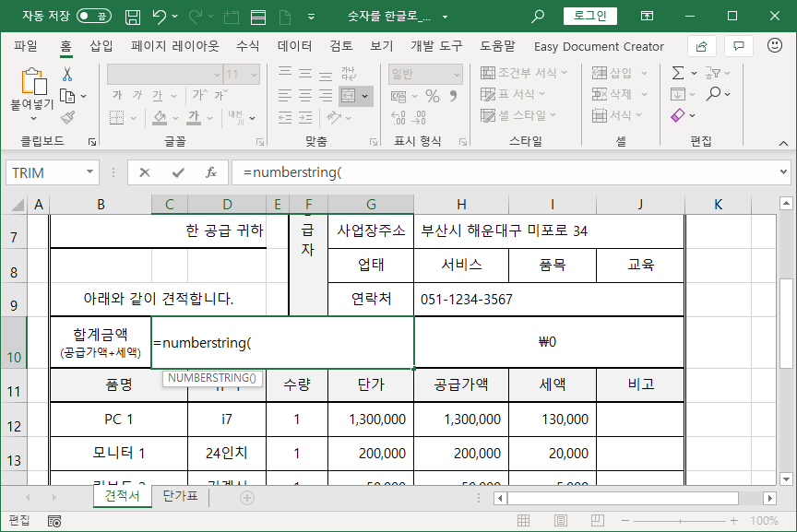This screenshot has height=532, width=797.
Task: Click the Select All corner triangle
Action: point(18,205)
